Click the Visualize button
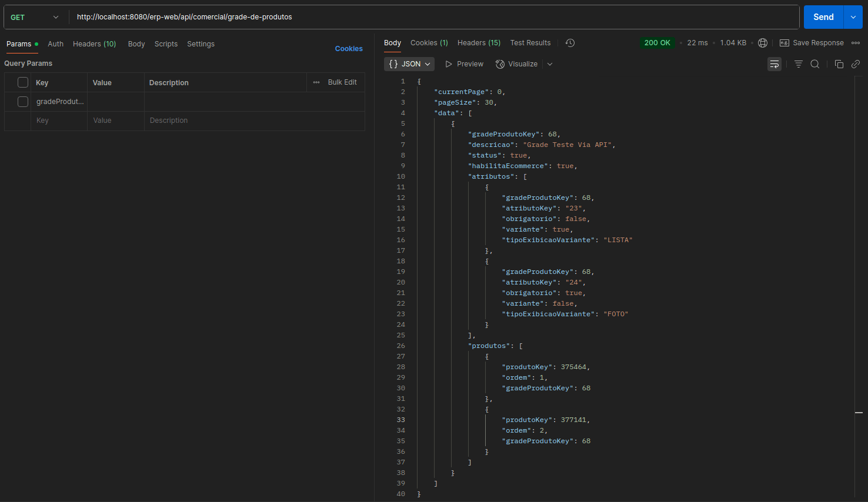The image size is (868, 502). coord(516,64)
